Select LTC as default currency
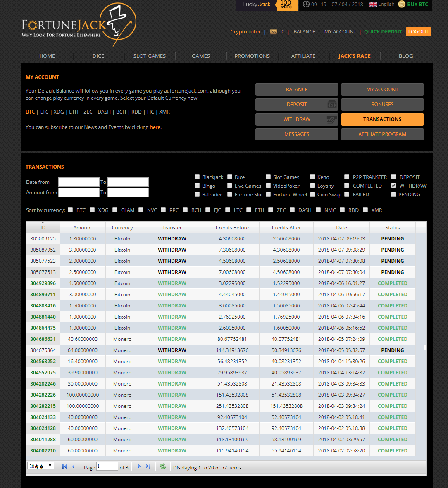 point(44,112)
